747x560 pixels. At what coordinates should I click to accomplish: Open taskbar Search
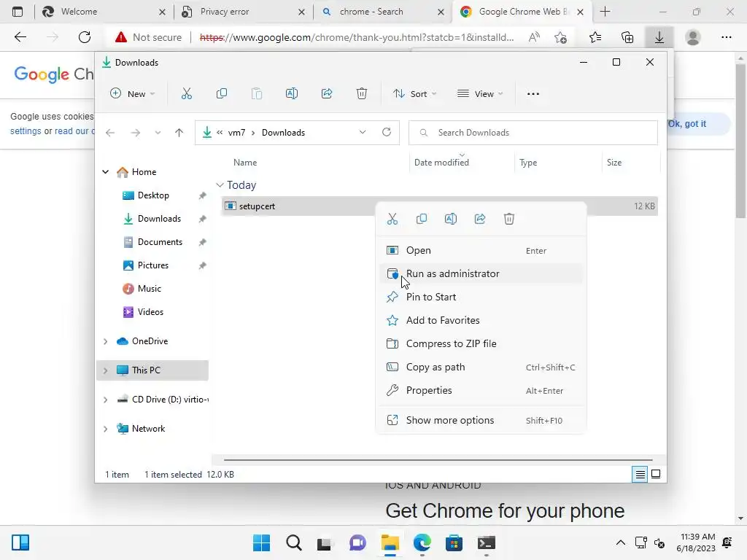click(x=294, y=542)
